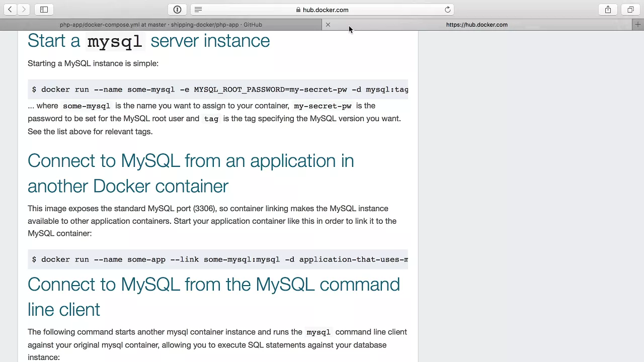Viewport: 644px width, 362px height.
Task: Select the https://hub.docker.com tab
Action: (x=476, y=25)
